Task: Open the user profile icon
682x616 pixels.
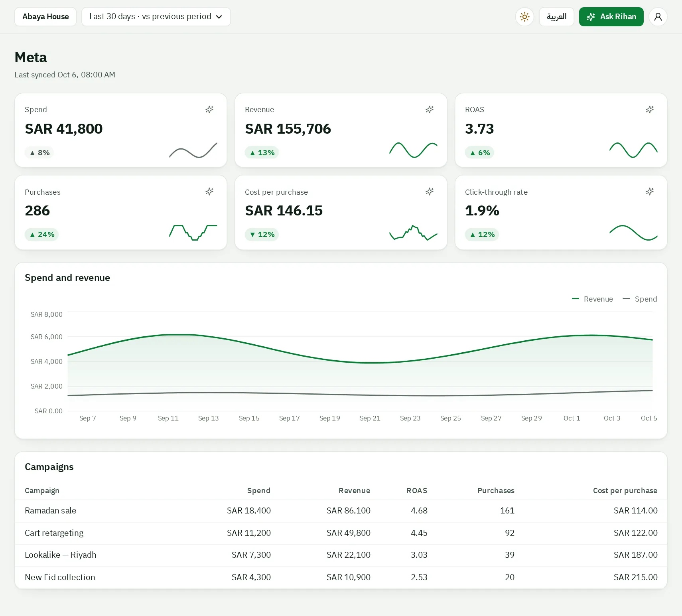Action: tap(658, 17)
